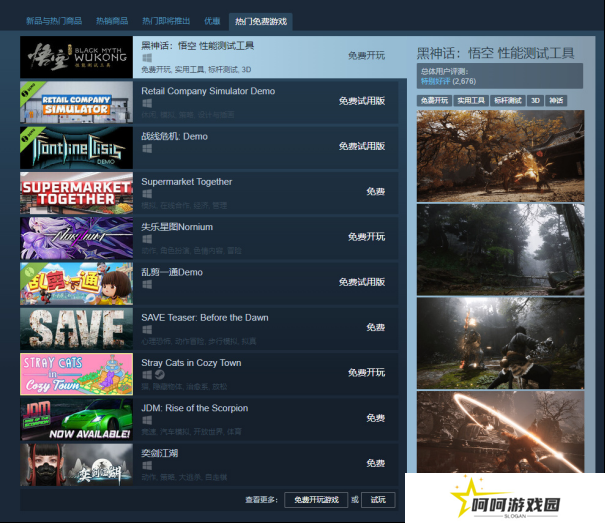
Task: Click the Windows icon under 乱剪一通Demo
Action: click(147, 284)
